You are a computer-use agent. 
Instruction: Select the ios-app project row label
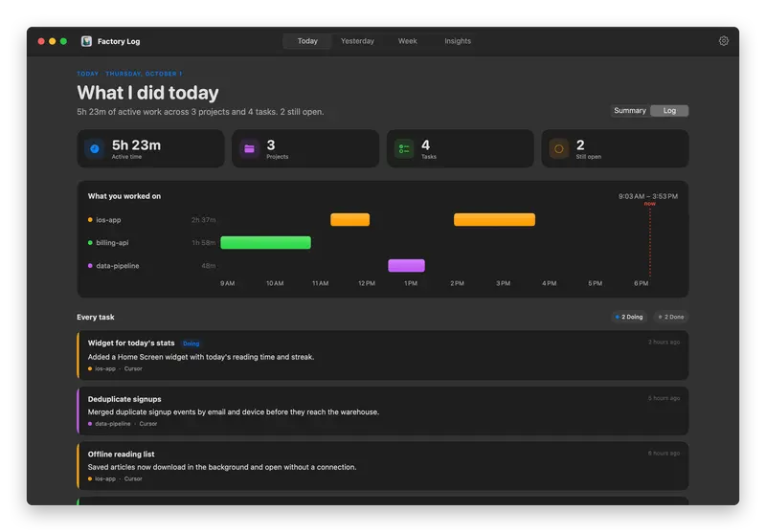pyautogui.click(x=108, y=220)
